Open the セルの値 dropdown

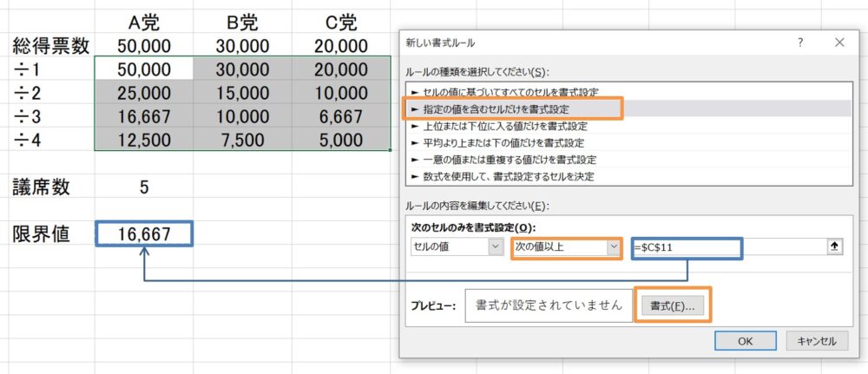457,247
